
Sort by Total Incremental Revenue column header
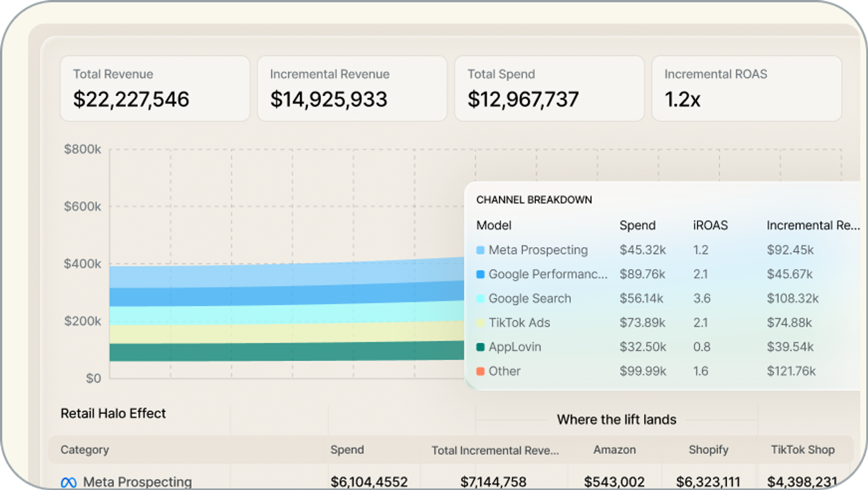coord(495,450)
